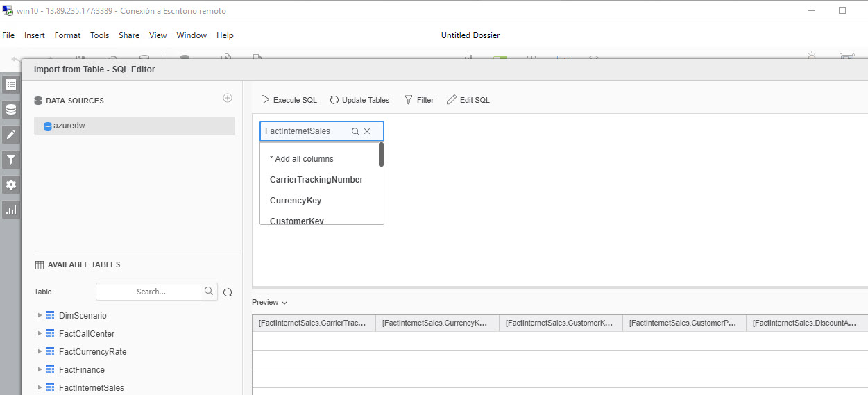Viewport: 868px width, 395px height.
Task: Click the pencil editor icon in sidebar
Action: tap(11, 134)
